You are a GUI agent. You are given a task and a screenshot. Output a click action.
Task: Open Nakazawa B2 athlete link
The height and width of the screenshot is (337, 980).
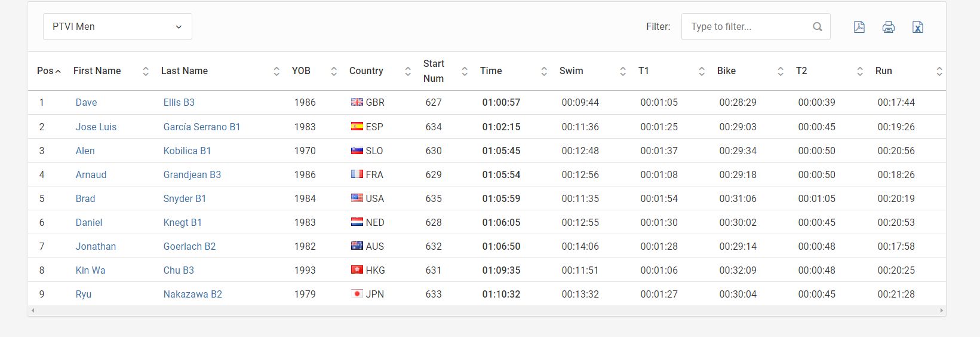point(192,294)
